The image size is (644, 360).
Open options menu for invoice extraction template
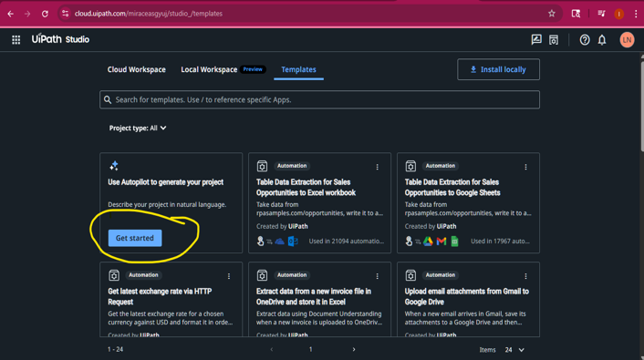(x=377, y=276)
